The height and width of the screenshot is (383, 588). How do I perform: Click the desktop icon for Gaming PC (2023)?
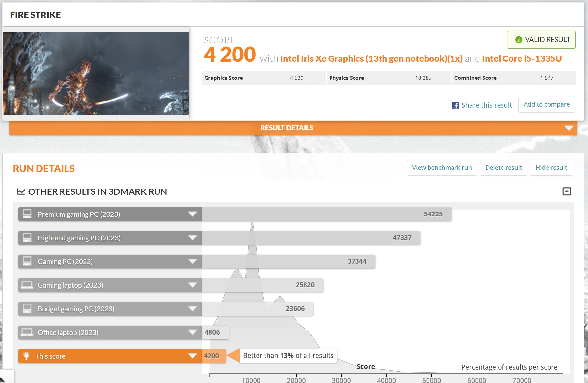(27, 261)
